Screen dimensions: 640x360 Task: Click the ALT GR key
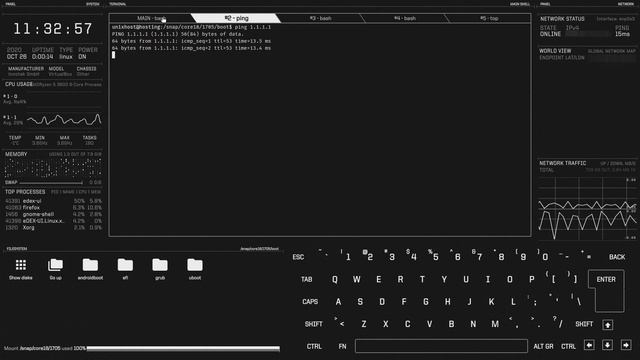point(543,346)
